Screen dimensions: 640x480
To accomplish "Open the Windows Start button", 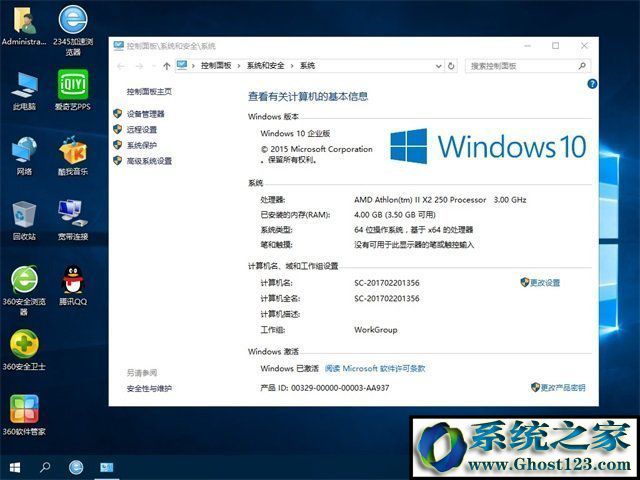I will [x=15, y=467].
